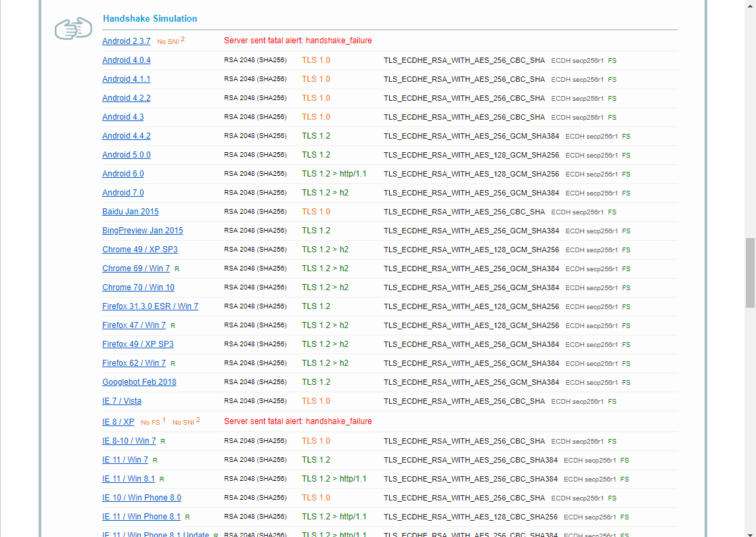Open the IE 11 / Win 8.1 link
The image size is (756, 537).
(129, 479)
